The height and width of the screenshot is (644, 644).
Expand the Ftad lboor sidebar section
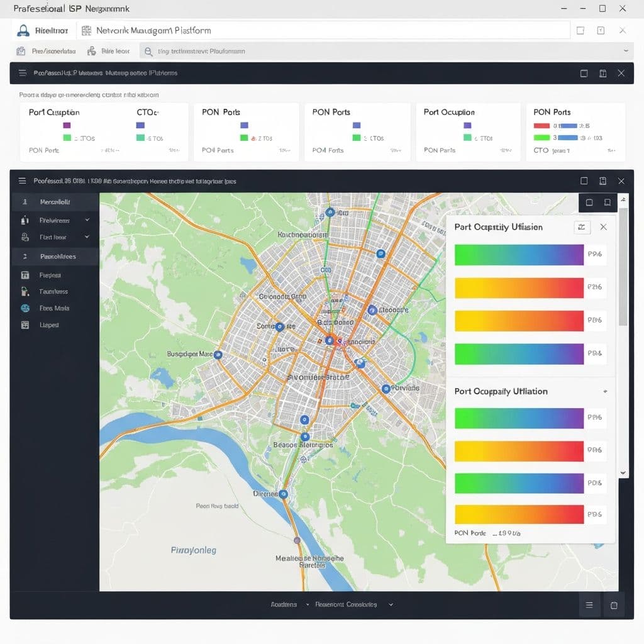click(87, 237)
